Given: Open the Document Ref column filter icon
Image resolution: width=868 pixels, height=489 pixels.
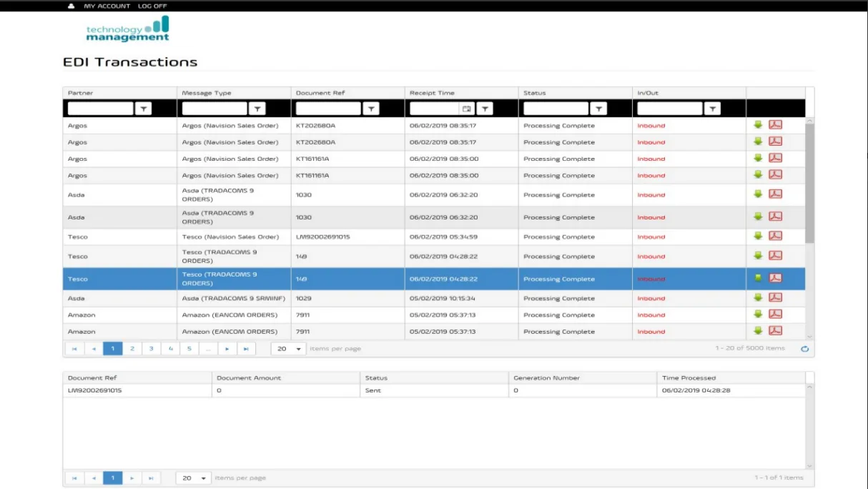Looking at the screenshot, I should [x=371, y=108].
